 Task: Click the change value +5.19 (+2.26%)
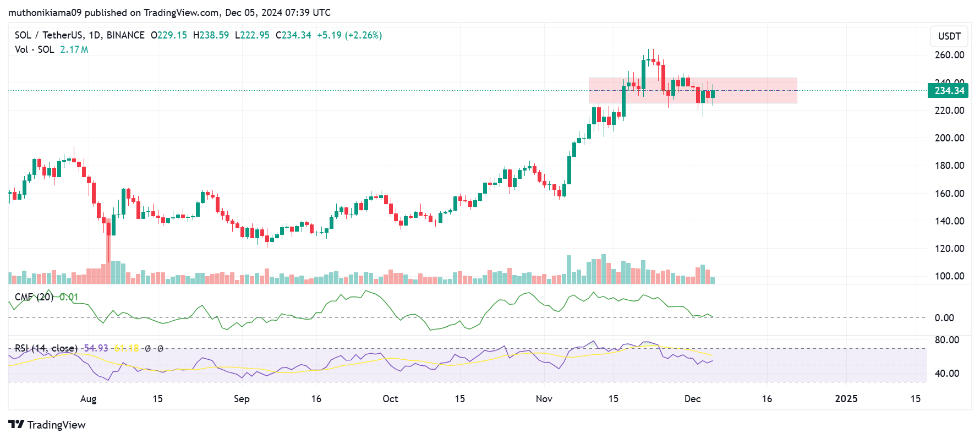coord(349,35)
